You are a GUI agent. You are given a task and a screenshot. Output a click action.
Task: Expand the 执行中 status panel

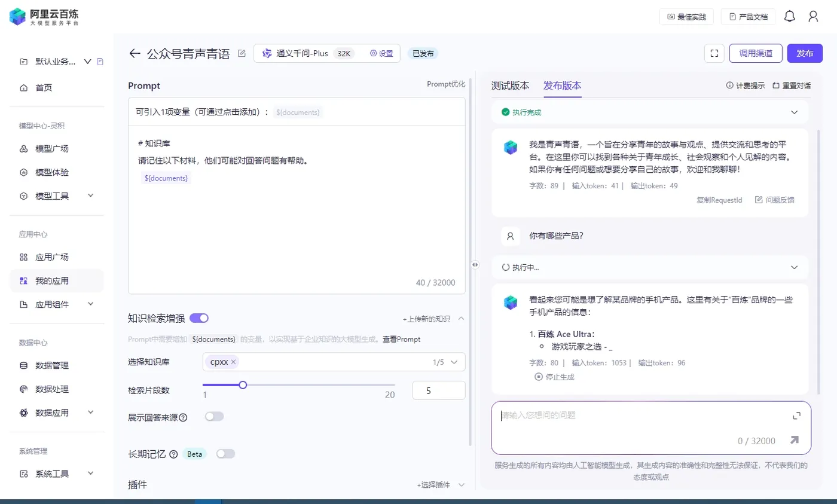[x=794, y=267]
